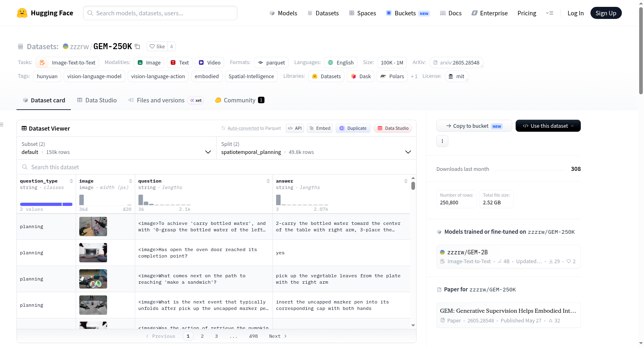The image size is (644, 347).
Task: Open Spaces in top navigation
Action: (362, 13)
